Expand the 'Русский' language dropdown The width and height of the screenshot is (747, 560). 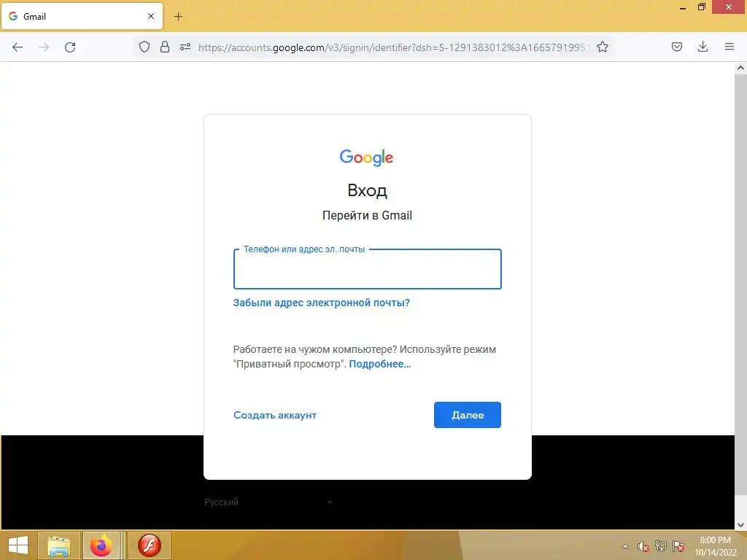pos(268,502)
